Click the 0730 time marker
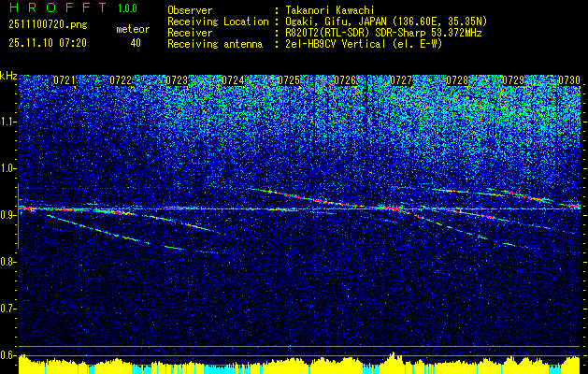This screenshot has width=588, height=374. (x=569, y=80)
